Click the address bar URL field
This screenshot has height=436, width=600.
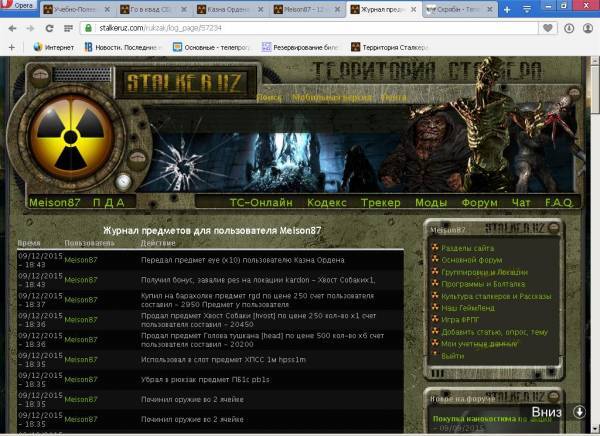click(300, 28)
